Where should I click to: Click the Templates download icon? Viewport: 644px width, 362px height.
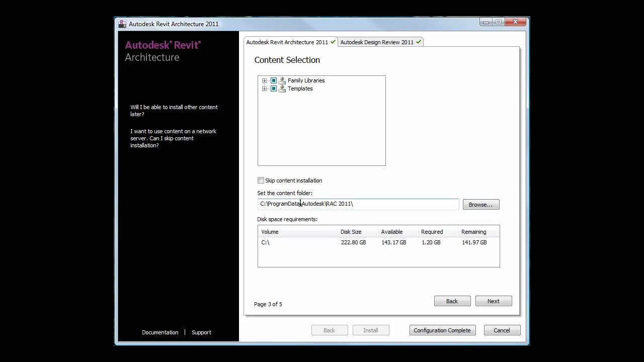(282, 88)
